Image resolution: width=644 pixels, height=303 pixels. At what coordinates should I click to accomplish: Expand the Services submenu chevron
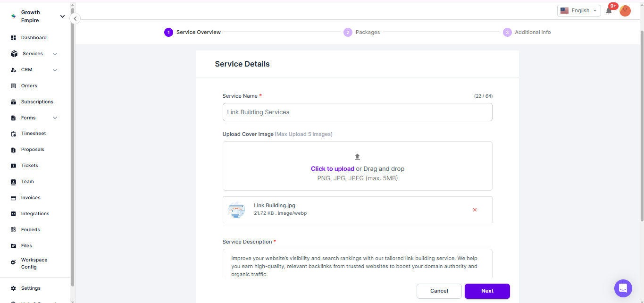coord(55,54)
